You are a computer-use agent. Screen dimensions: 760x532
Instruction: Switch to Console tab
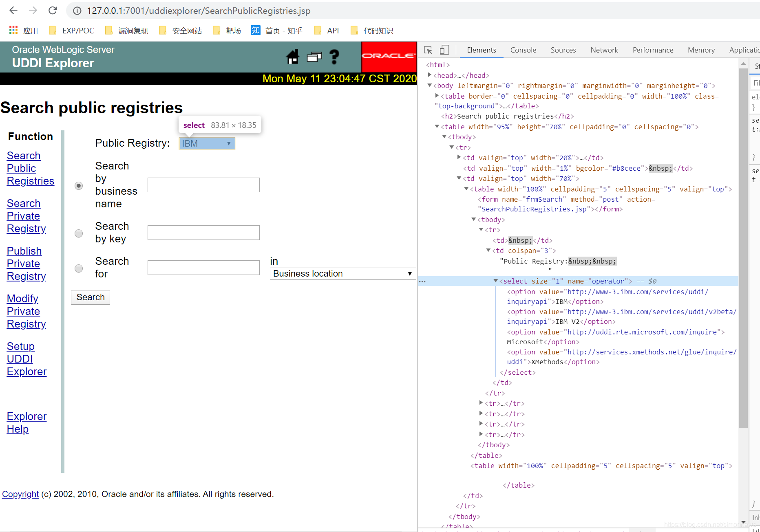point(523,50)
